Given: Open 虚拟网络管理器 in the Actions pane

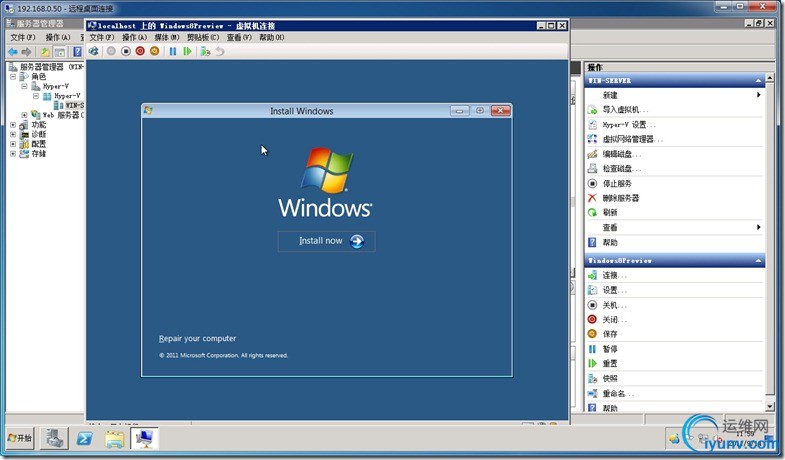Looking at the screenshot, I should pyautogui.click(x=632, y=139).
